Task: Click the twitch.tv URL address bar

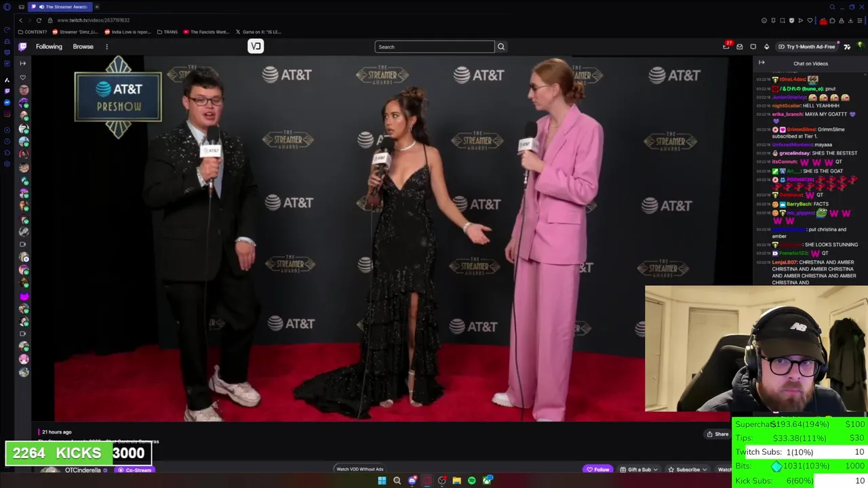Action: click(93, 20)
